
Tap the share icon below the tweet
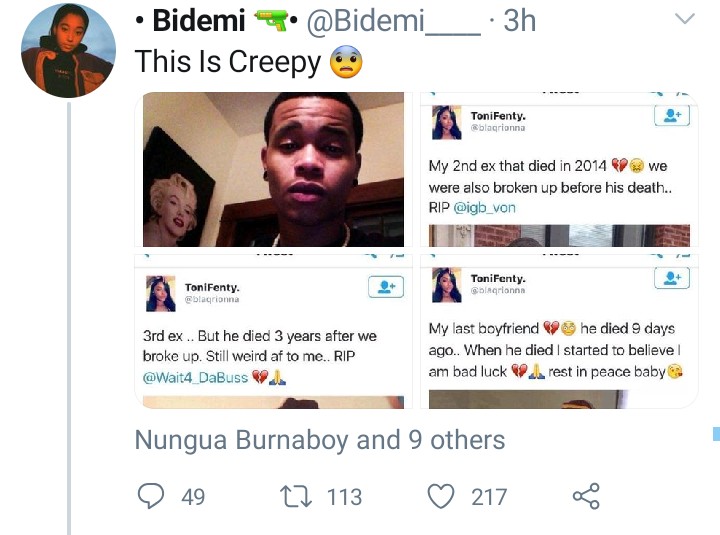pos(585,495)
